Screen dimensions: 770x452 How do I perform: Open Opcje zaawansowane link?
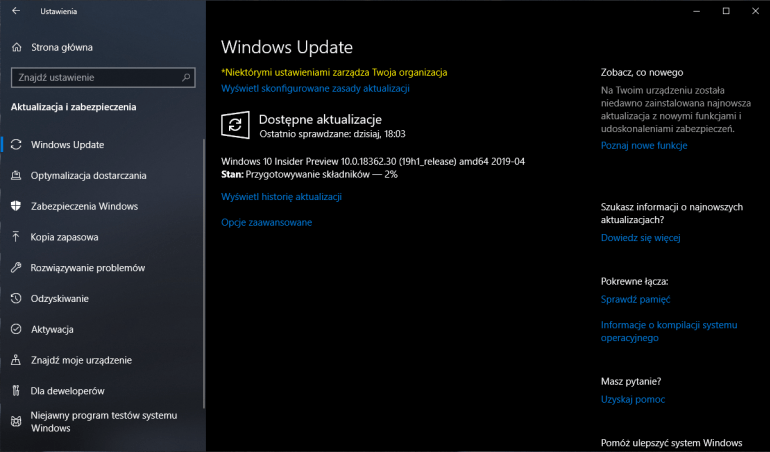click(x=267, y=222)
